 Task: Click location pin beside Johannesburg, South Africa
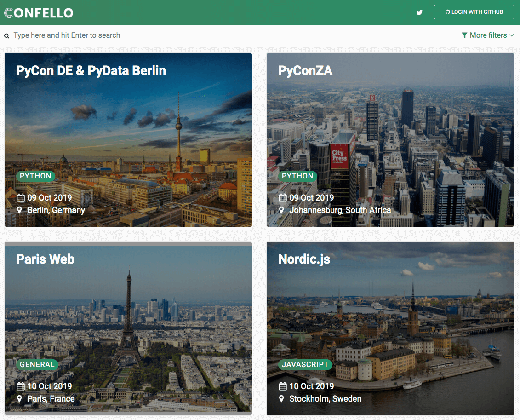coord(282,210)
